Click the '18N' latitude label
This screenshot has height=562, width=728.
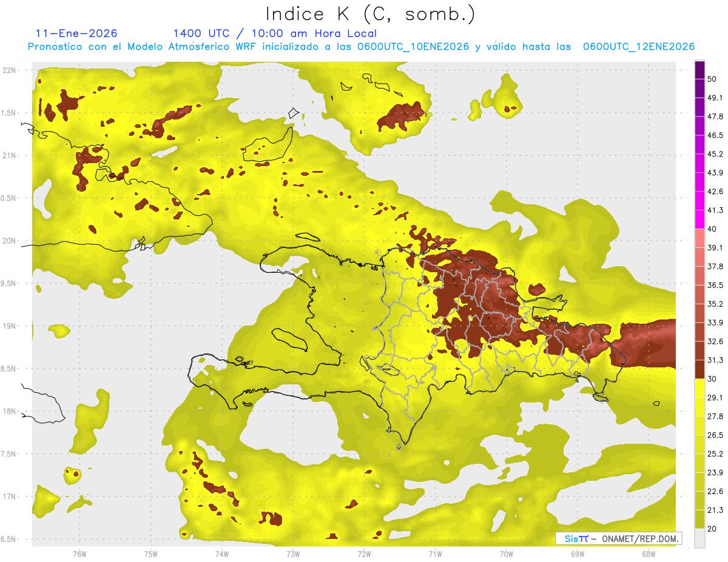pyautogui.click(x=10, y=412)
